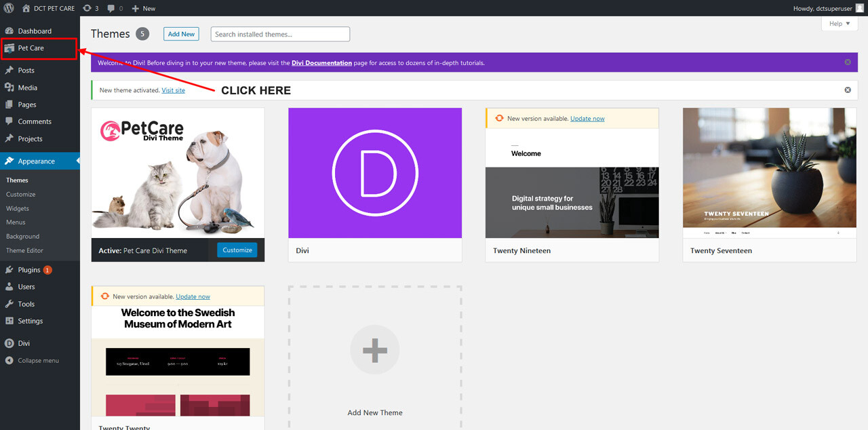Open the Widgets submenu item

(x=18, y=209)
